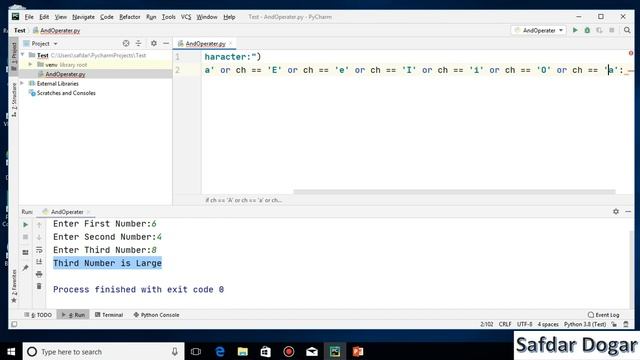Image resolution: width=640 pixels, height=360 pixels.
Task: Toggle Structure side tab
Action: pos(13,100)
